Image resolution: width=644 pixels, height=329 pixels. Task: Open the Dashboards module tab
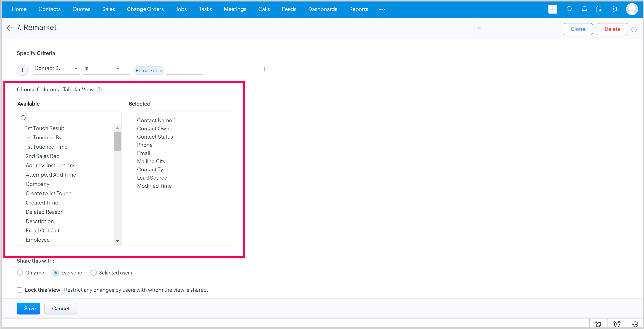click(x=323, y=9)
